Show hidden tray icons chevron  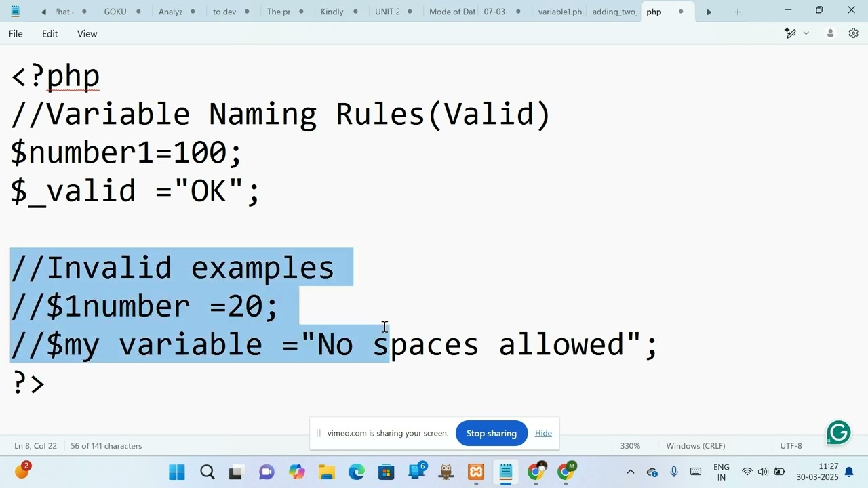[x=630, y=472]
